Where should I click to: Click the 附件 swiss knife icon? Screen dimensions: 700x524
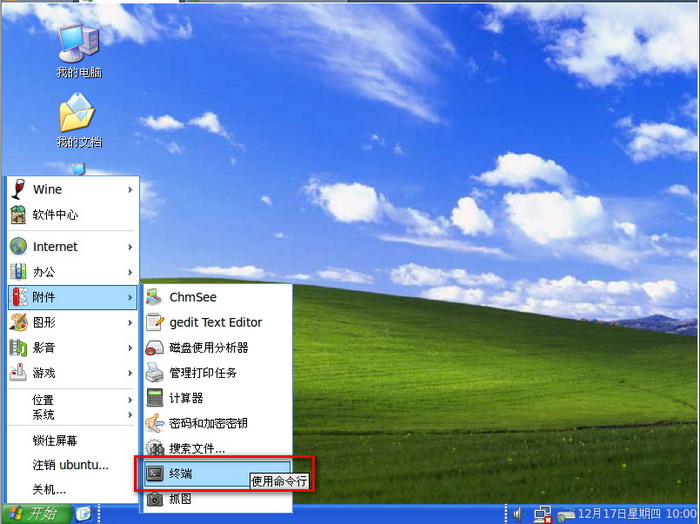point(18,297)
